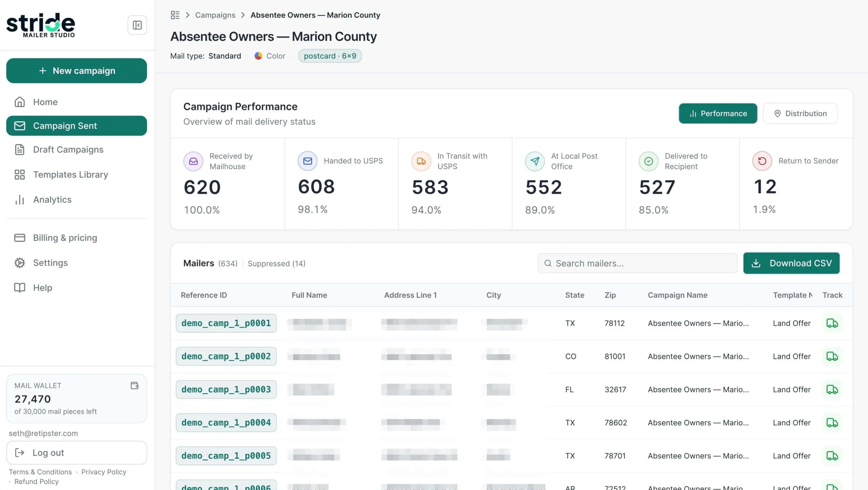Open the Privacy Policy link
The height and width of the screenshot is (490, 868).
tap(104, 472)
